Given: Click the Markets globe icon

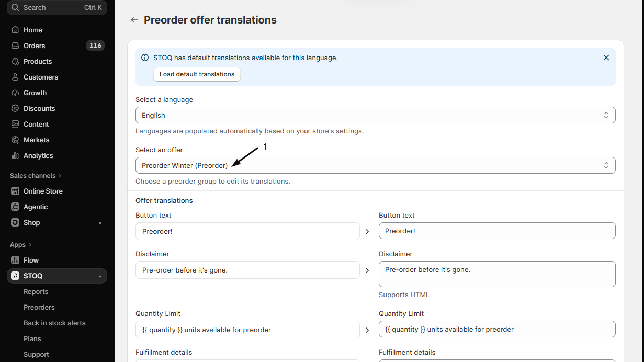Looking at the screenshot, I should click(15, 140).
